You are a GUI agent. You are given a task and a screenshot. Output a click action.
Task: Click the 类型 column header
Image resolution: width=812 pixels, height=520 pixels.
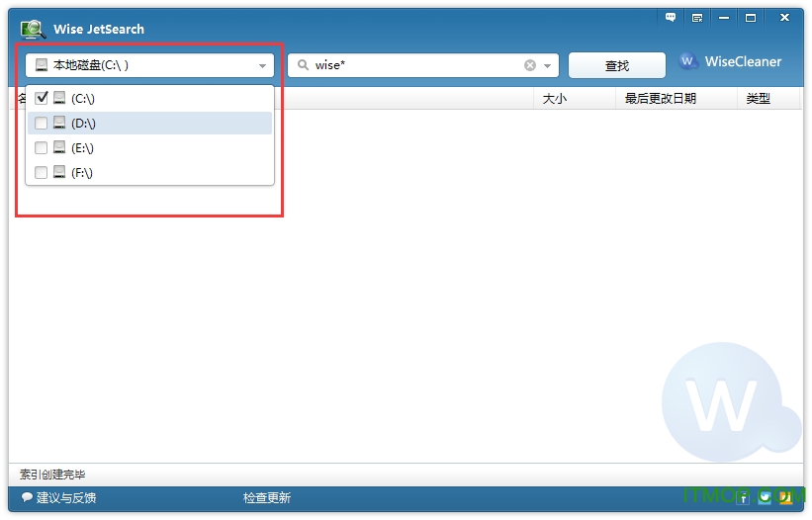pos(758,99)
